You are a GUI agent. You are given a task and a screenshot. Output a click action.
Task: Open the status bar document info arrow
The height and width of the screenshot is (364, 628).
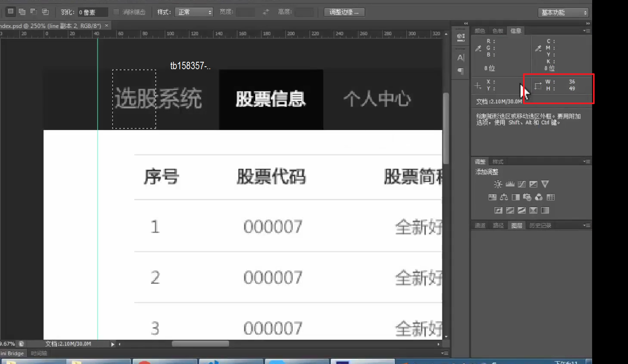[112, 344]
